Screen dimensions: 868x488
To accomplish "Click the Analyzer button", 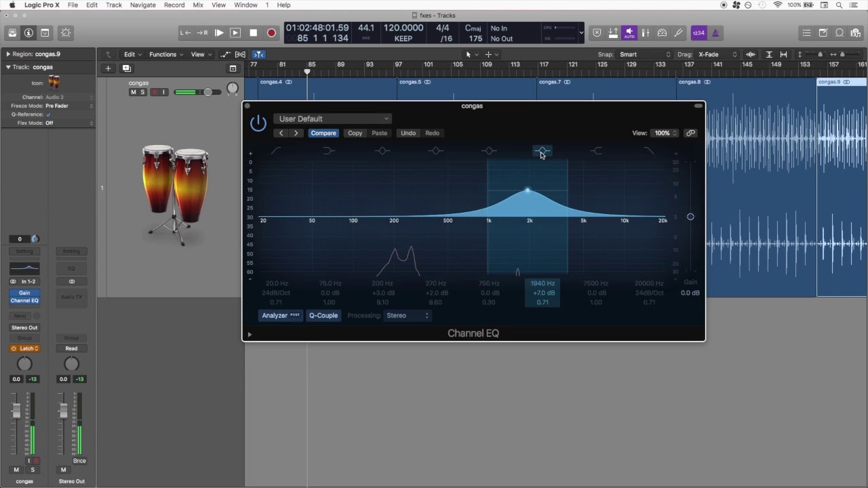I will click(281, 315).
